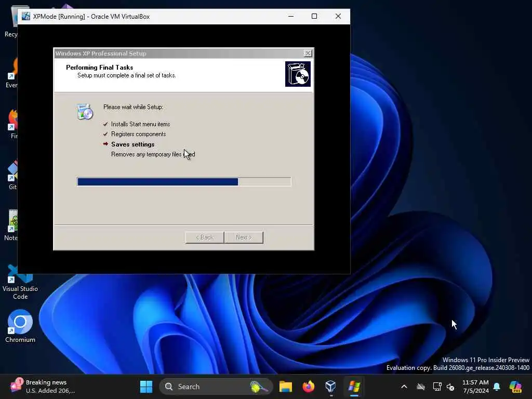The height and width of the screenshot is (399, 532).
Task: Open Firefox from the taskbar
Action: 309,387
